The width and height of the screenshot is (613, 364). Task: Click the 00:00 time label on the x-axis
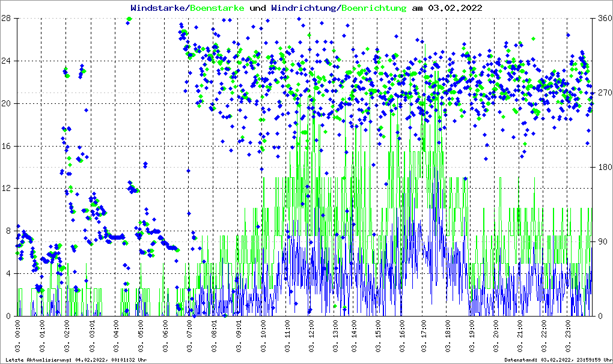click(18, 336)
